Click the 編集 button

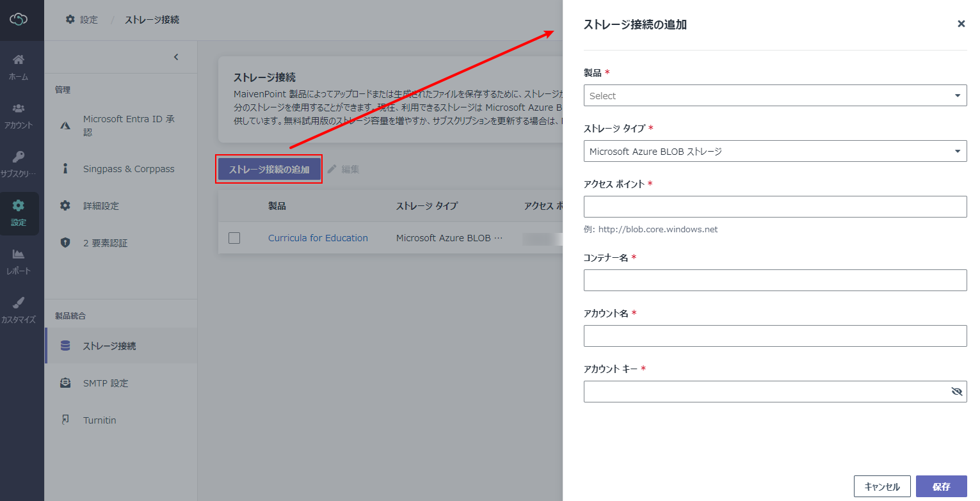343,170
